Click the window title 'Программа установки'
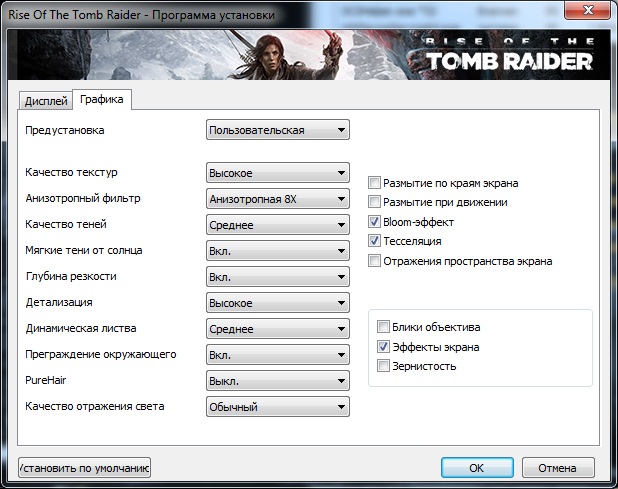This screenshot has width=618, height=489. tap(213, 15)
